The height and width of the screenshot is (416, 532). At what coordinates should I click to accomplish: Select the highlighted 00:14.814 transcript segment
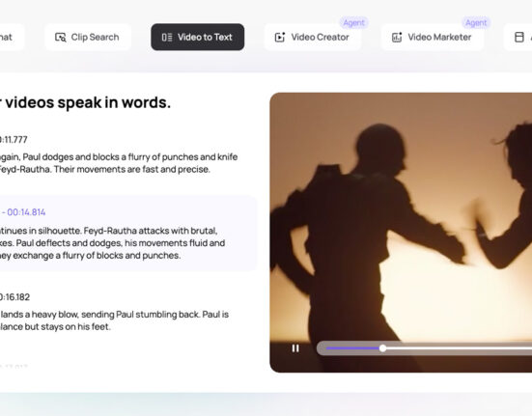(x=127, y=234)
